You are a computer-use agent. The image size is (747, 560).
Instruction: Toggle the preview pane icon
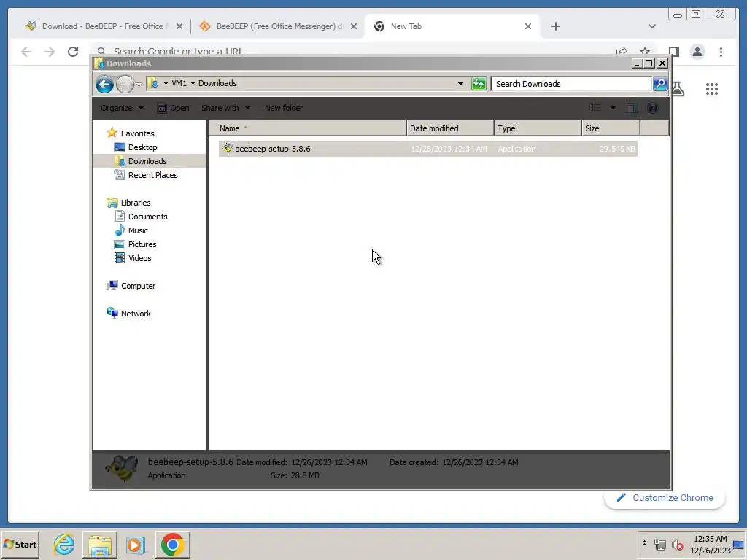(x=632, y=108)
